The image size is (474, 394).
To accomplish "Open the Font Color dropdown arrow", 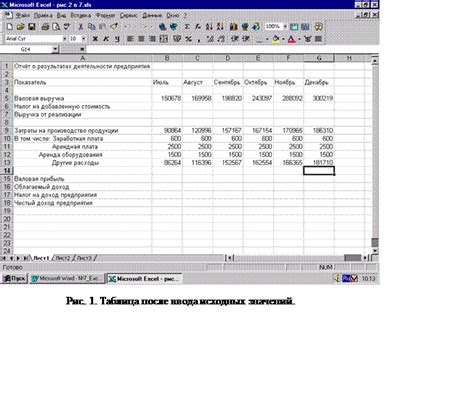I will point(299,39).
